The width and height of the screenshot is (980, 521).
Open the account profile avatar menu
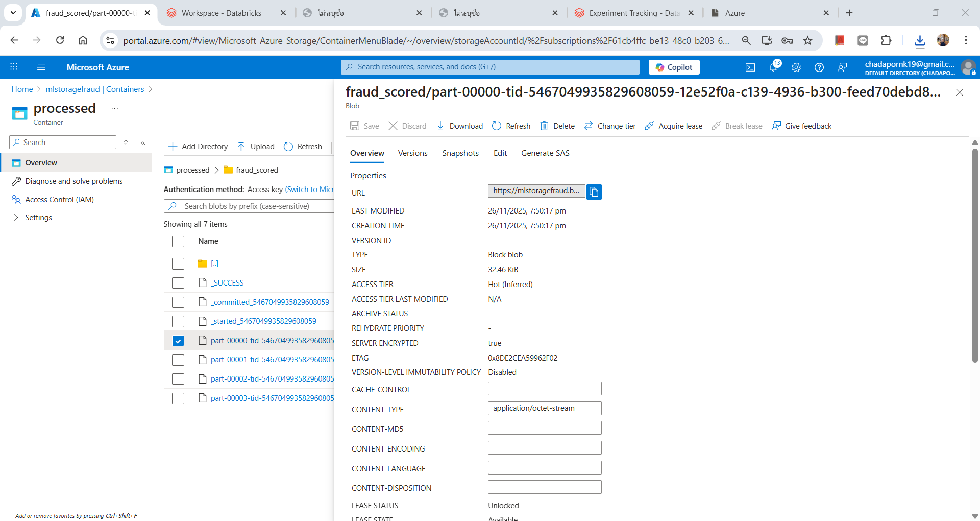(x=968, y=67)
